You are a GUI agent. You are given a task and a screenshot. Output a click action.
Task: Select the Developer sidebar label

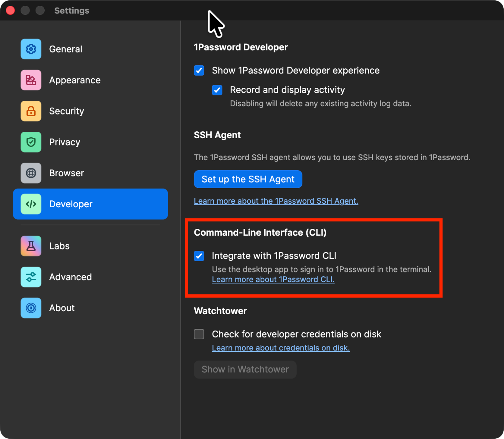coord(71,204)
